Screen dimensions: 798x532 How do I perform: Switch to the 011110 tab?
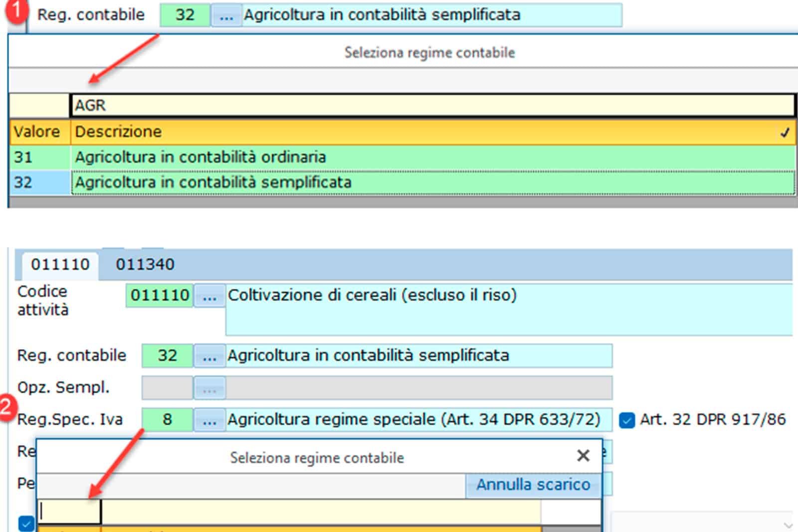point(60,265)
